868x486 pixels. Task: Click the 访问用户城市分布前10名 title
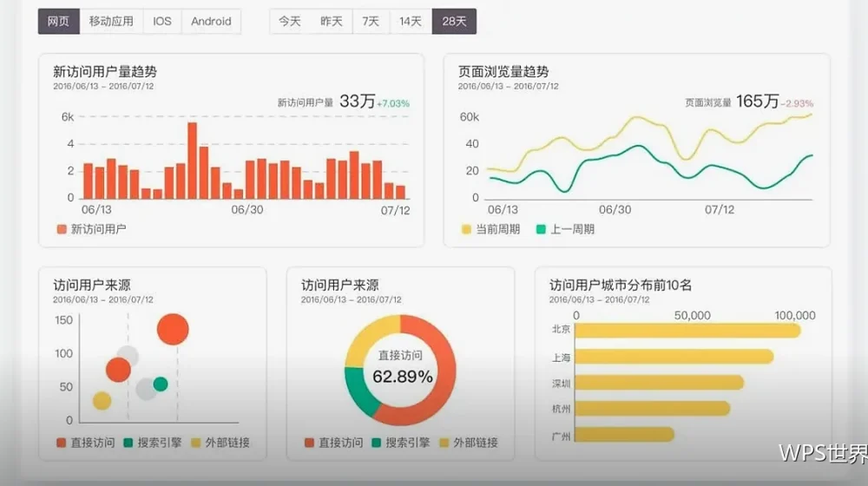tap(621, 285)
